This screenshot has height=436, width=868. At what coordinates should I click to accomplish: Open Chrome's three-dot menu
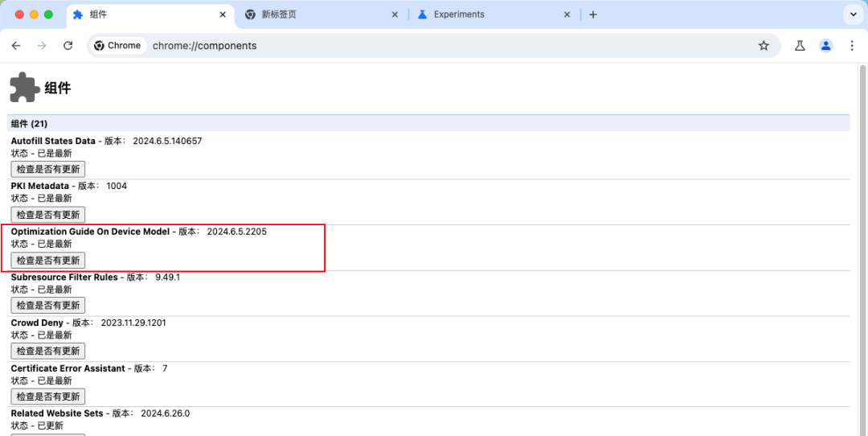pos(852,45)
